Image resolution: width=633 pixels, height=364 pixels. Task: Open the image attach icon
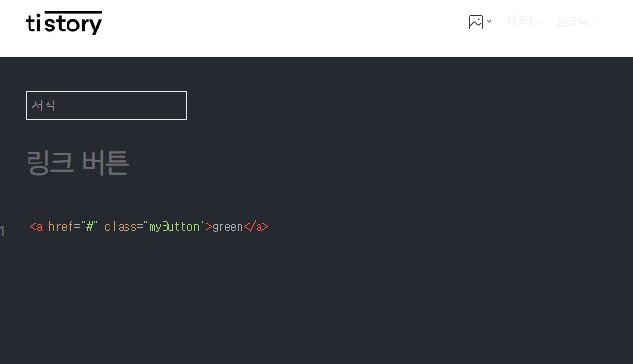pos(475,22)
